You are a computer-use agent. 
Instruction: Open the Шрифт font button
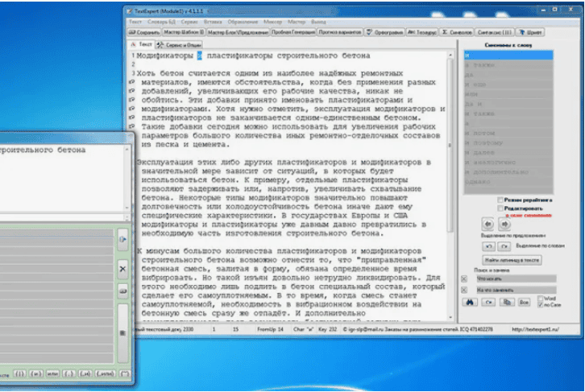click(x=530, y=32)
